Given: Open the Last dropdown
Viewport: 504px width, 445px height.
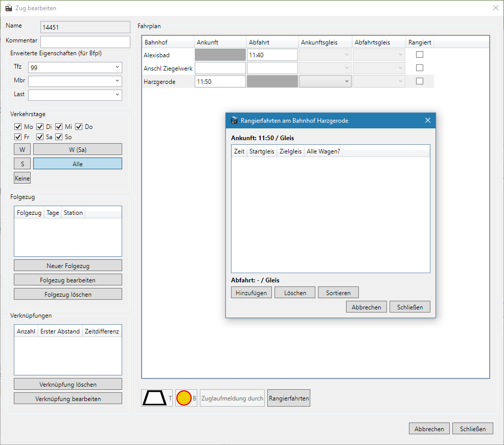Looking at the screenshot, I should 75,95.
